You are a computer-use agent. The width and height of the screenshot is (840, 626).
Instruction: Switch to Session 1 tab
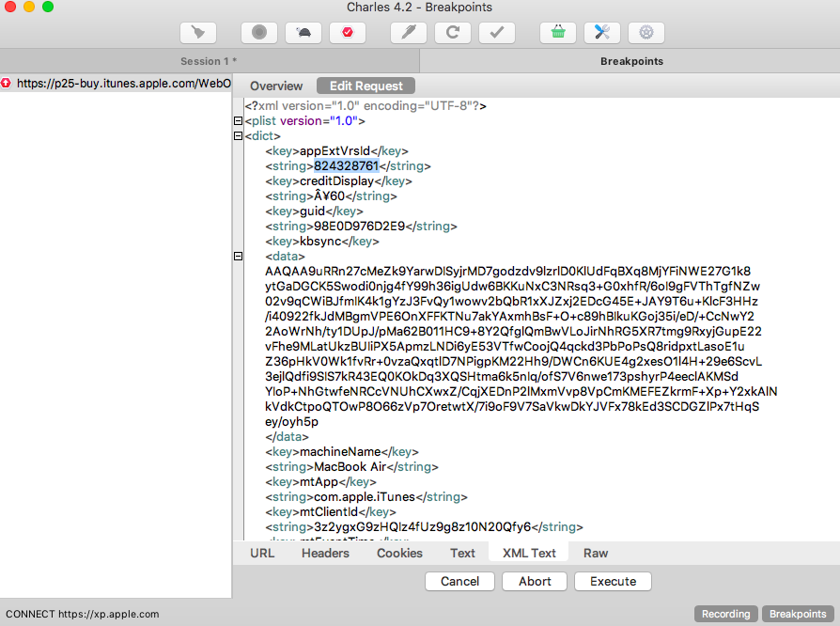tap(209, 61)
